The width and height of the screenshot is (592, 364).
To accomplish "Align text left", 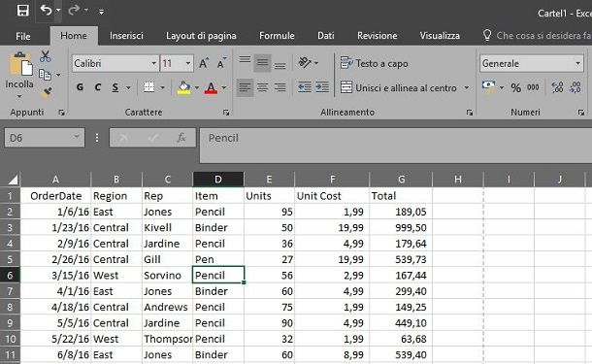I will pyautogui.click(x=245, y=87).
